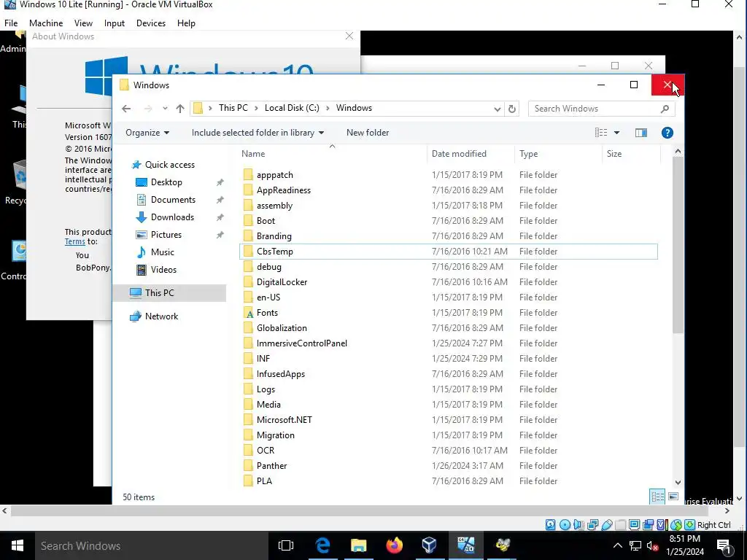Open the VirtualBox Input menu
This screenshot has height=560, width=747.
115,23
